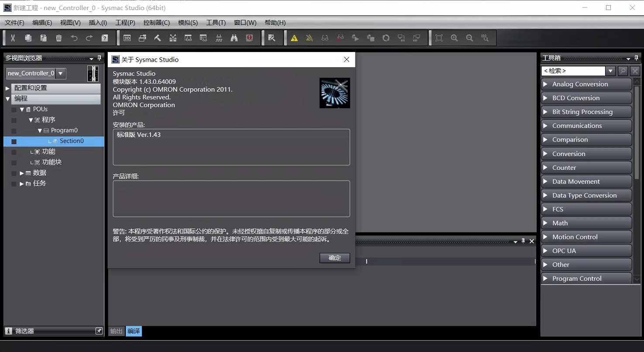Click the Cut scissors icon
Viewport: 644px width, 352px height.
(13, 38)
